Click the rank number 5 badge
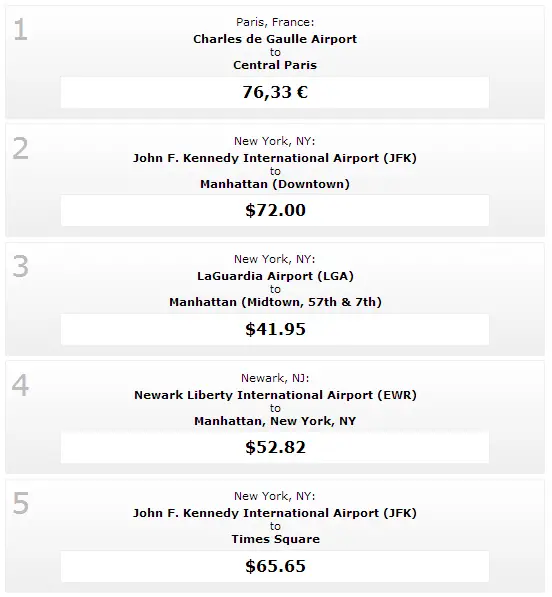The image size is (552, 597). (x=21, y=503)
